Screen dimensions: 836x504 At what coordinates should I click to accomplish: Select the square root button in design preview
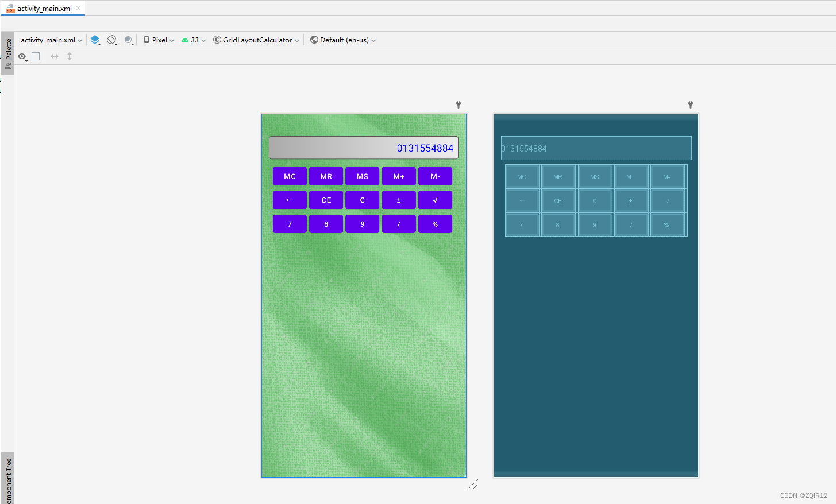click(435, 200)
